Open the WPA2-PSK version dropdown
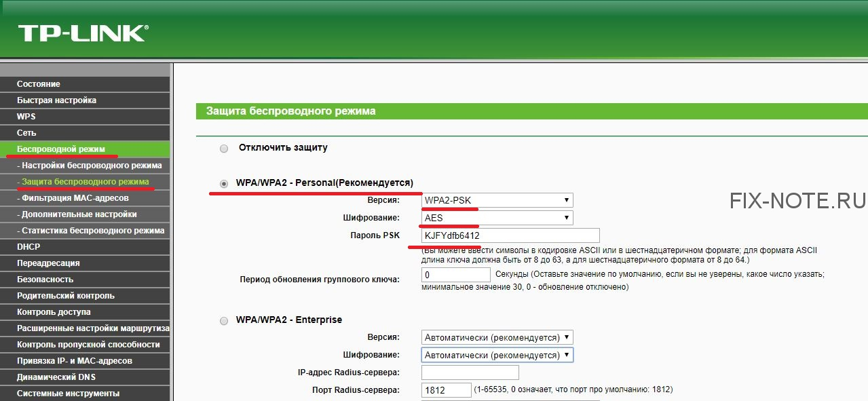The height and width of the screenshot is (401, 868). 497,200
